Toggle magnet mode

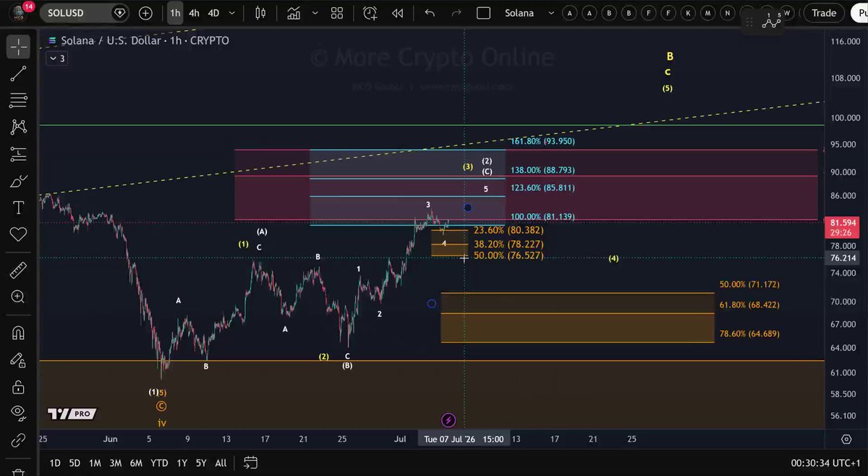click(x=19, y=333)
